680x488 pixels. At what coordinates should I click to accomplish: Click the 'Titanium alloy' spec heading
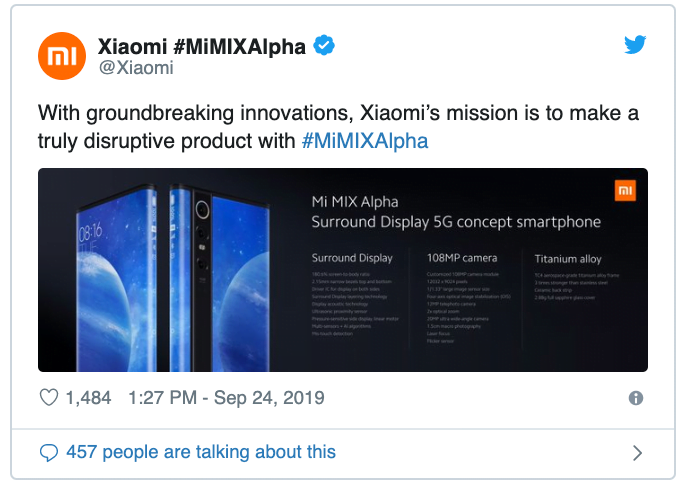pos(568,259)
